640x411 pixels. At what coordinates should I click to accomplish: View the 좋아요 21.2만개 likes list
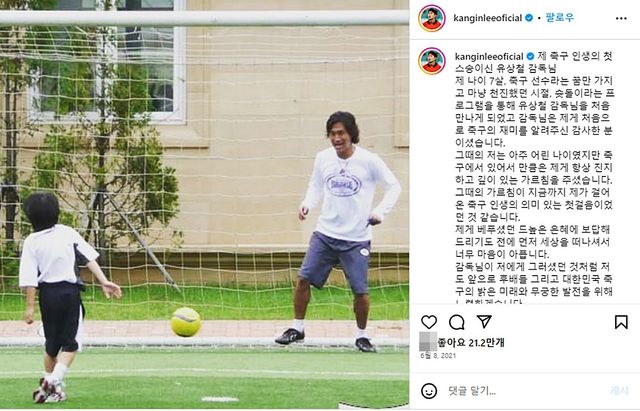tap(471, 342)
